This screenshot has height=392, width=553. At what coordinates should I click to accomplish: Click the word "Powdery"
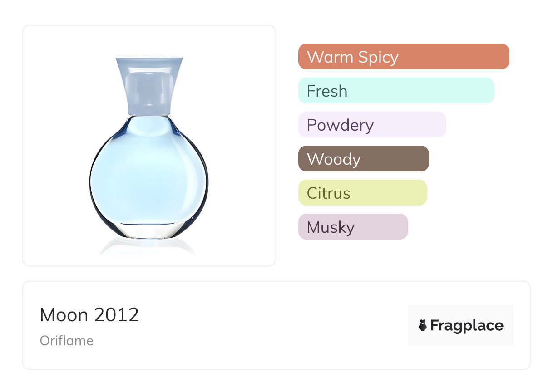click(340, 125)
